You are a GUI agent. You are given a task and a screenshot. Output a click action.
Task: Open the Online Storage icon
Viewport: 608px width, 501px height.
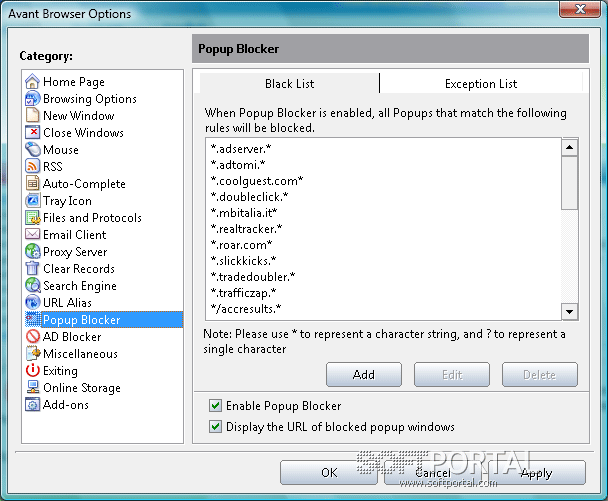tap(33, 387)
